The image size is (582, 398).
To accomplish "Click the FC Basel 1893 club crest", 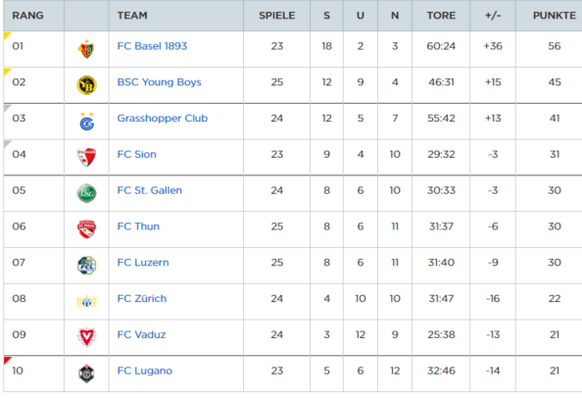I will click(86, 49).
